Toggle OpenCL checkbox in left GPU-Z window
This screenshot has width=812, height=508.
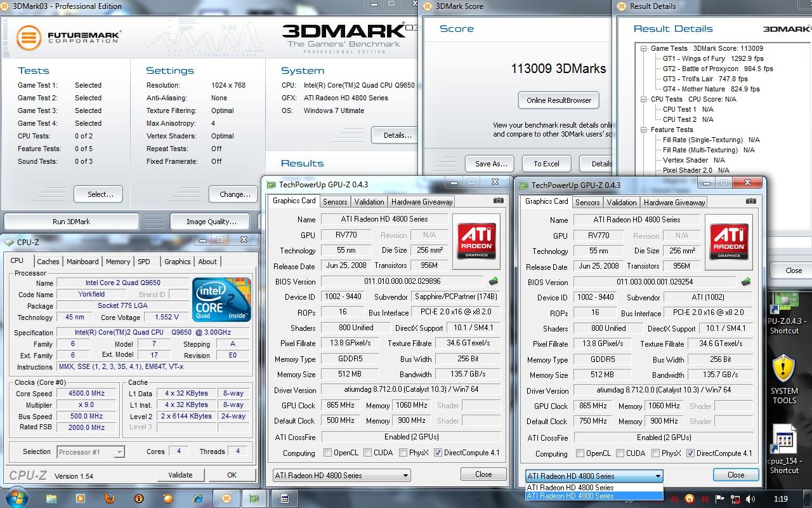pos(327,453)
